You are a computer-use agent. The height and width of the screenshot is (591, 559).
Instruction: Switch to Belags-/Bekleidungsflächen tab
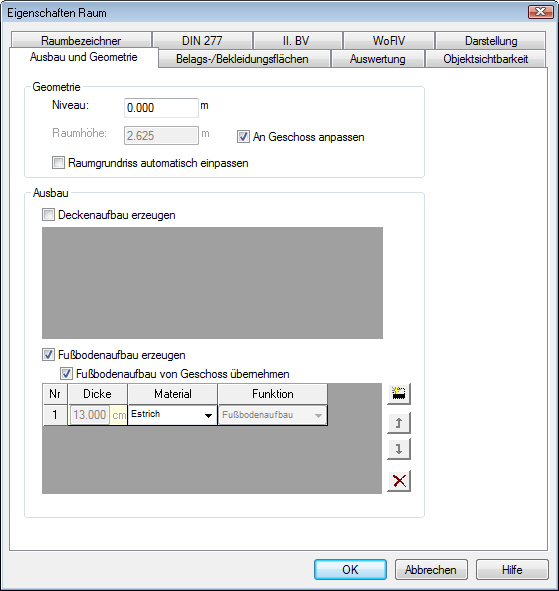click(242, 59)
